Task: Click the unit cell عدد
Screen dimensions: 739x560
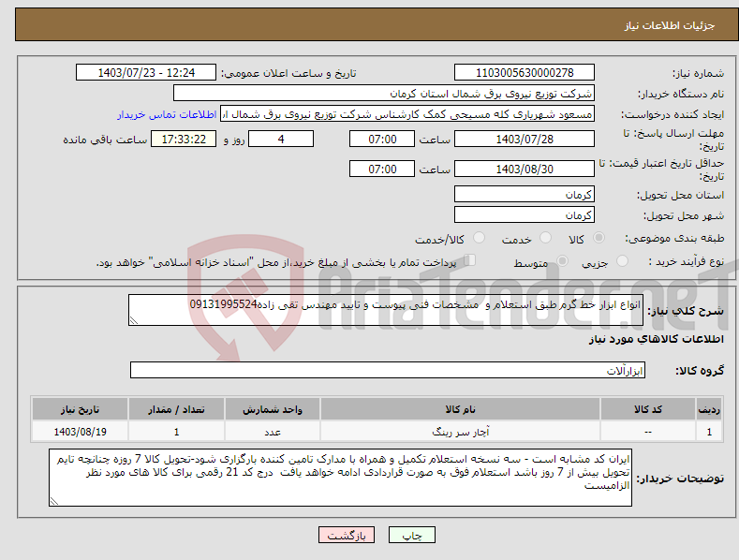Action: coord(273,432)
